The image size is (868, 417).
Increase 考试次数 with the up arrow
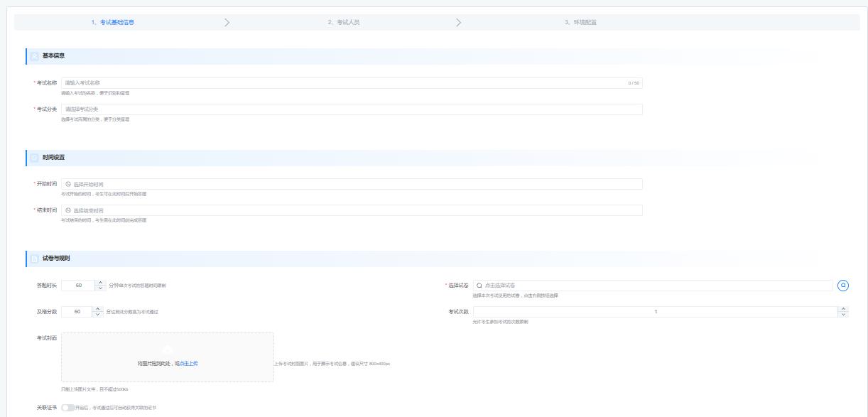[x=843, y=309]
